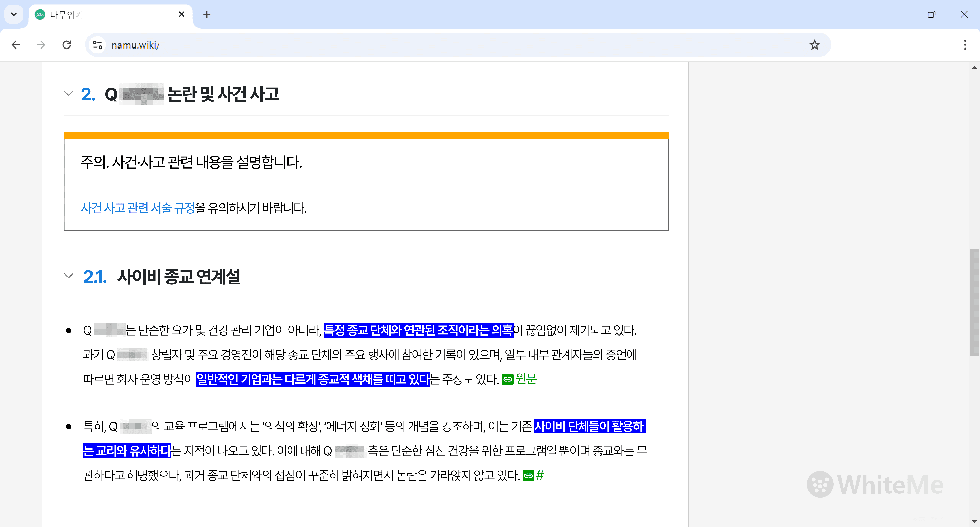
Task: Click section number 2.1. heading link
Action: 95,277
